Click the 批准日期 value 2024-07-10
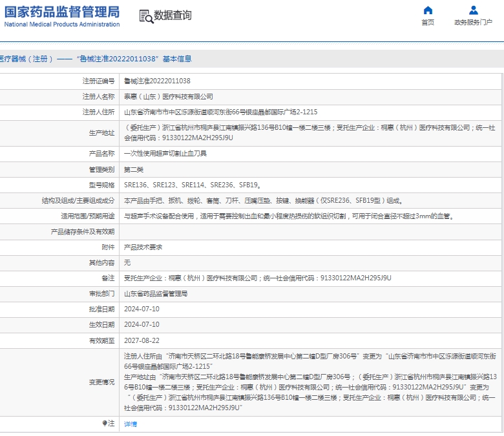The width and height of the screenshot is (504, 436). pos(142,309)
